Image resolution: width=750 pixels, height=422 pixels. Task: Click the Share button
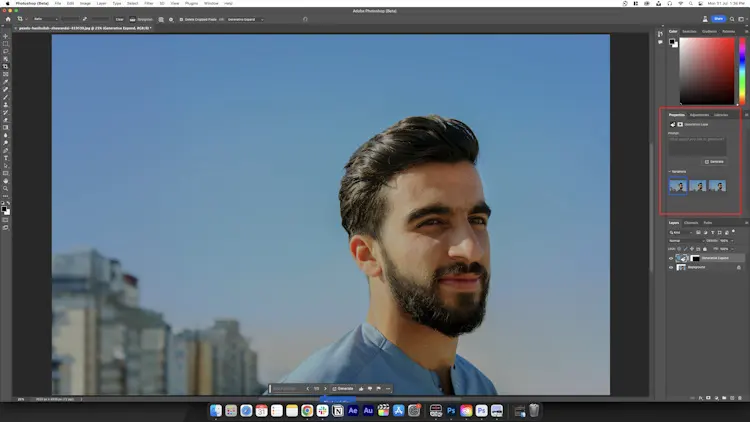pyautogui.click(x=718, y=19)
